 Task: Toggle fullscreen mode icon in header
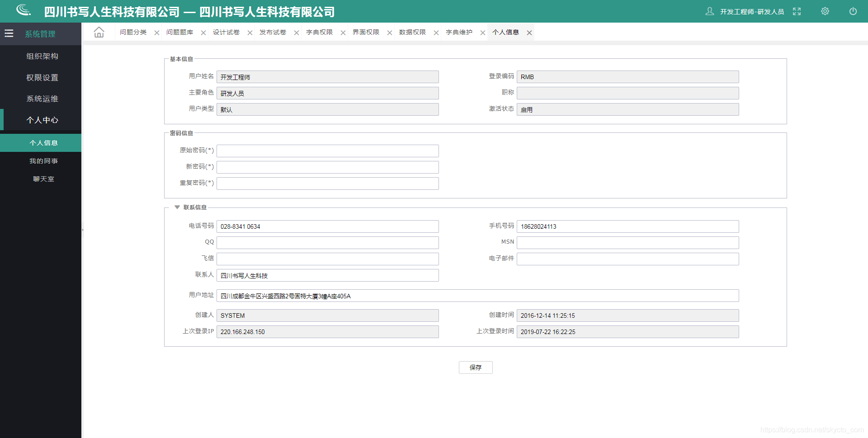pyautogui.click(x=797, y=11)
